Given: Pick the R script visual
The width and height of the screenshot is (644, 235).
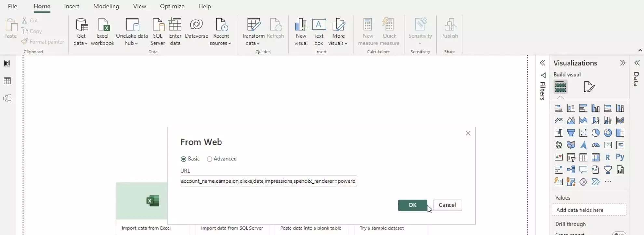Looking at the screenshot, I should coord(608,157).
